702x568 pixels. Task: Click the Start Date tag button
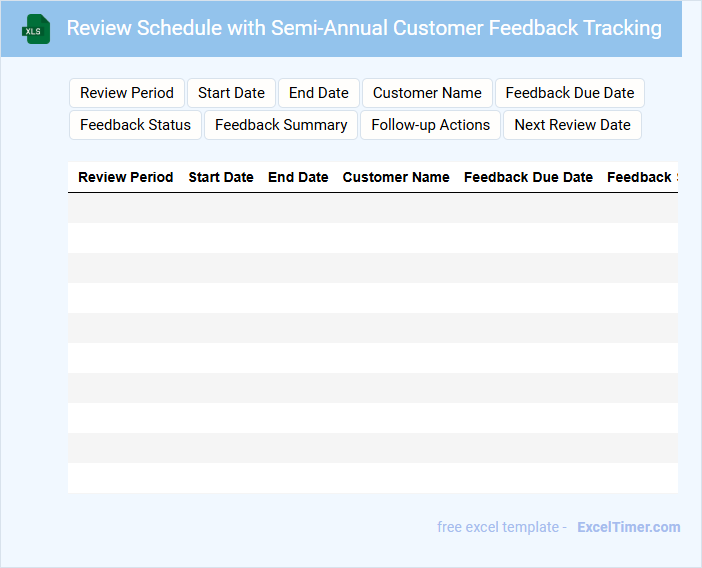(x=231, y=93)
